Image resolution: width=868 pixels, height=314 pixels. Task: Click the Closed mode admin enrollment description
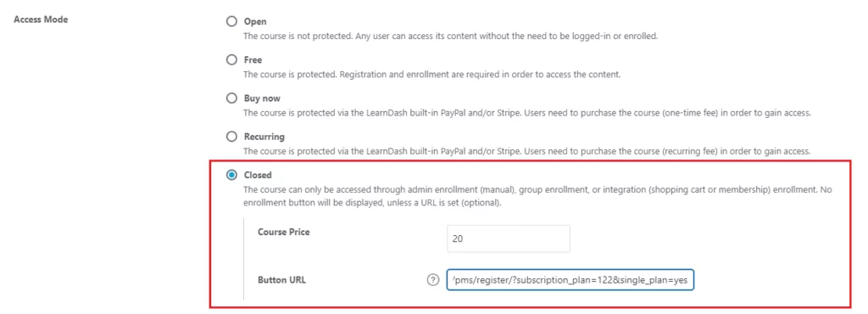coord(538,196)
